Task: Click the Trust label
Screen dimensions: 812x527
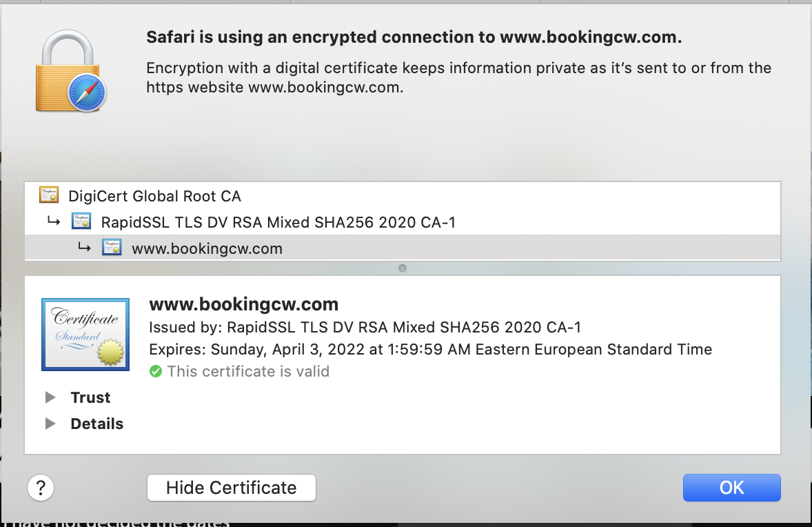Action: point(90,397)
